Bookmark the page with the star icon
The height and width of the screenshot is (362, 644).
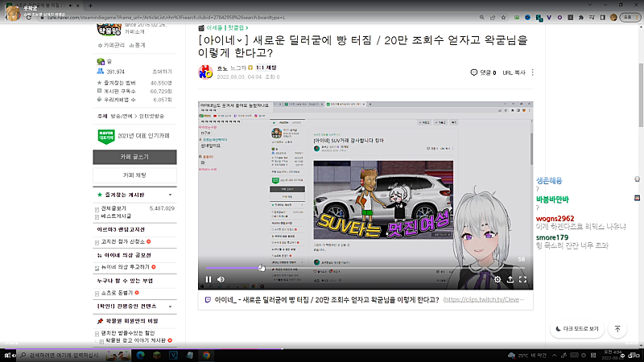(503, 18)
